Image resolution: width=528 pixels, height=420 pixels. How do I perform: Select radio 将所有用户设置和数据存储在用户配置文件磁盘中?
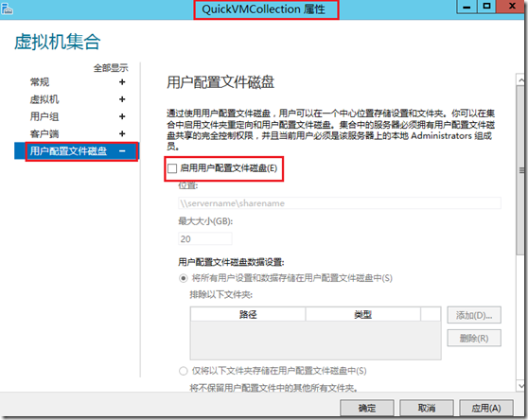[x=184, y=278]
